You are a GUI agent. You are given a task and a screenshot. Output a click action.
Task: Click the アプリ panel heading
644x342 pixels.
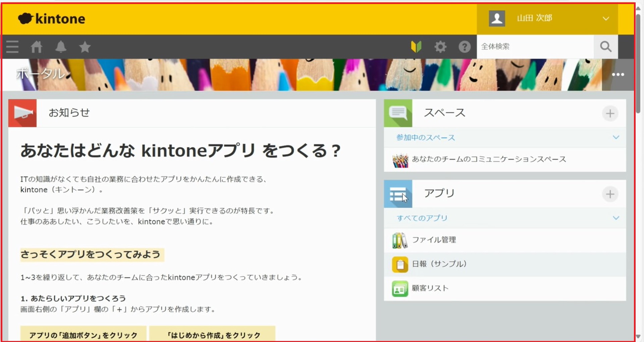click(x=439, y=193)
